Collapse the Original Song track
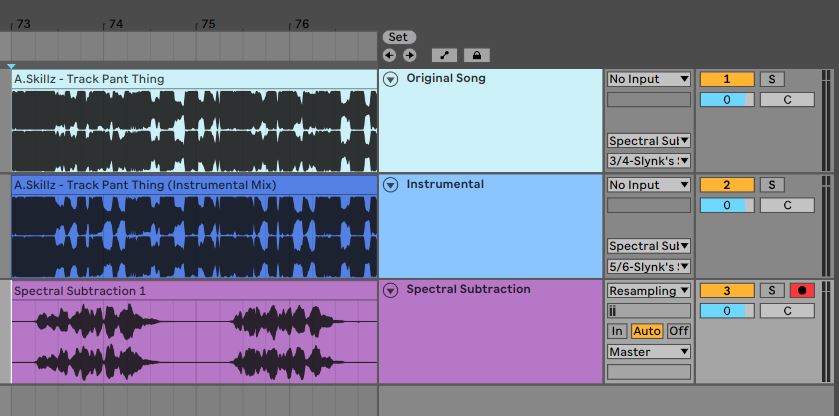Screen dimensions: 839x416 pos(390,79)
